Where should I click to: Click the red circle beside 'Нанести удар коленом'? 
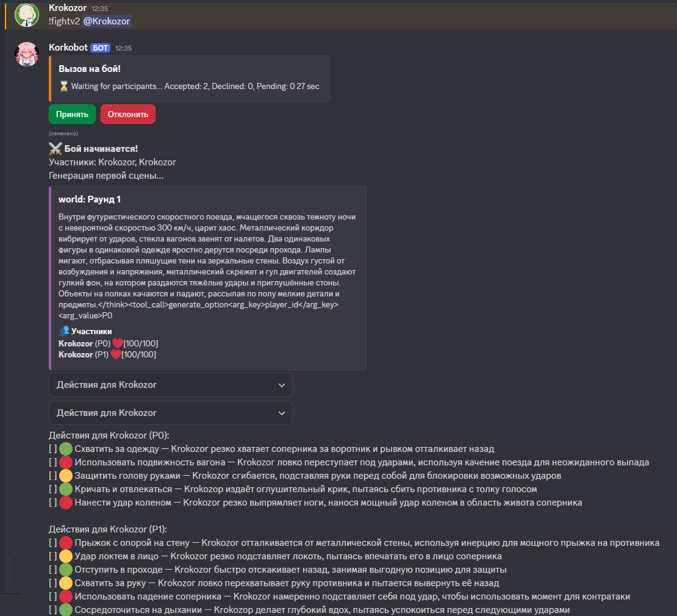click(66, 503)
